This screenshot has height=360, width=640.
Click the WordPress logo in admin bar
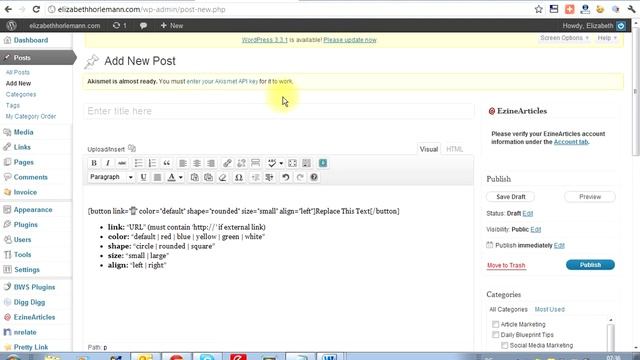pos(11,25)
